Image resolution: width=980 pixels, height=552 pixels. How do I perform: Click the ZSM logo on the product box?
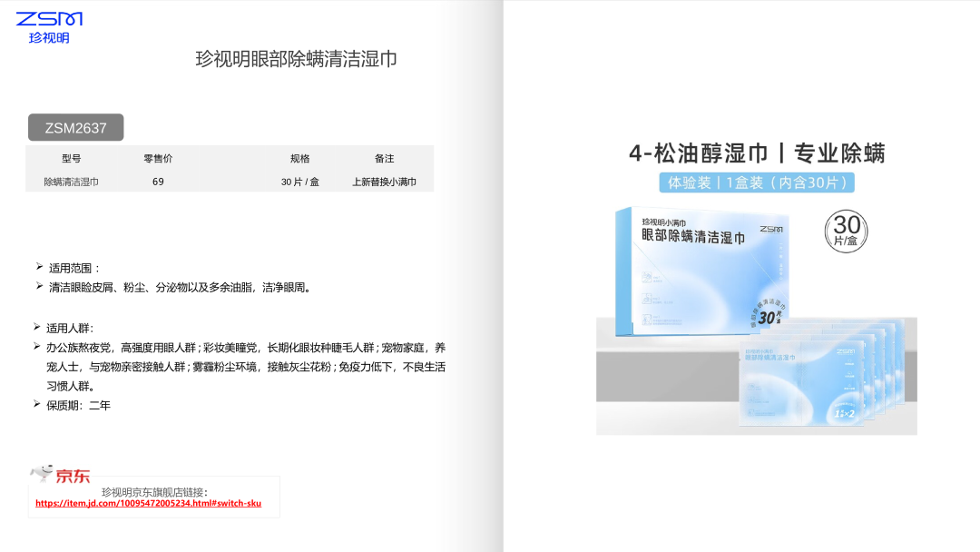pos(772,228)
